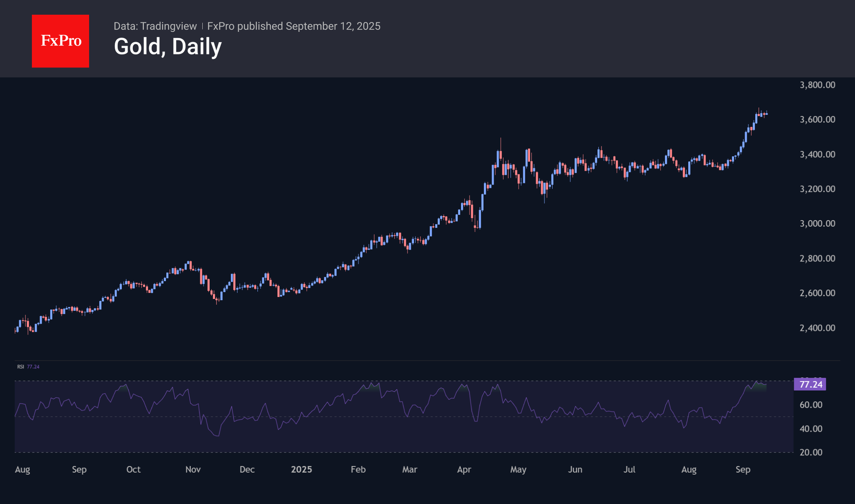Screen dimensions: 855x504
Task: Click the FxPro logo icon
Action: tap(60, 40)
